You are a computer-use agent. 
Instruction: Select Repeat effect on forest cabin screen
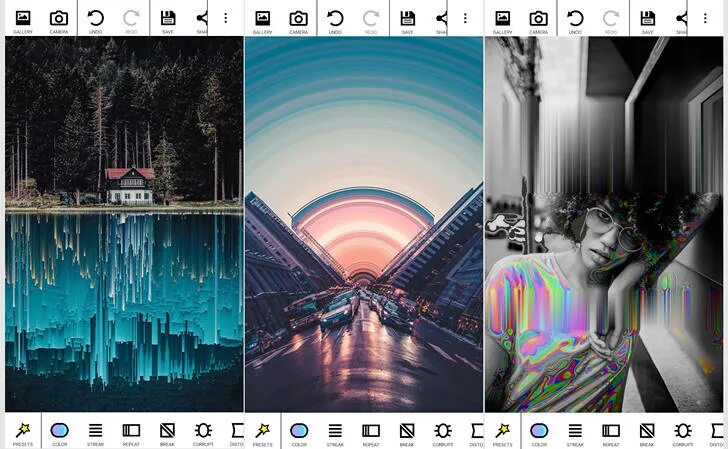click(x=131, y=434)
